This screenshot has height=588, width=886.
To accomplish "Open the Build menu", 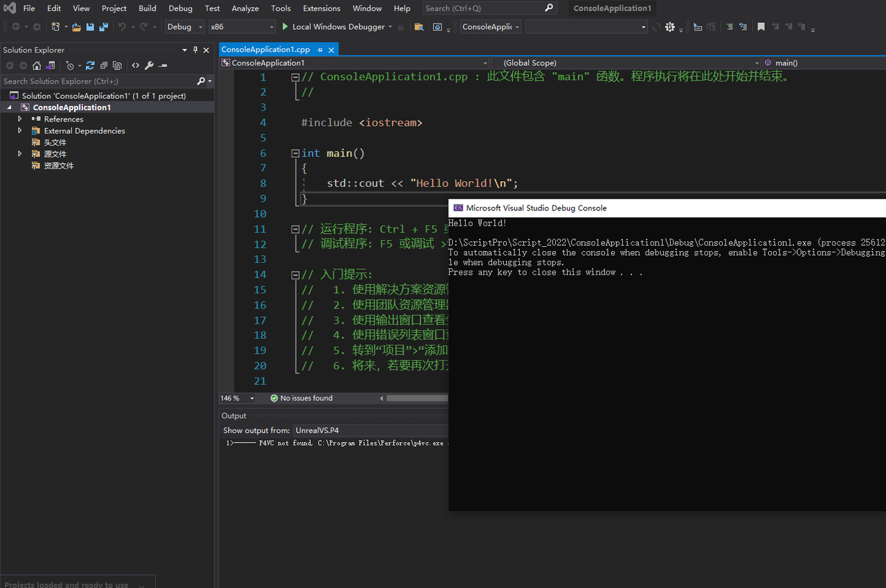I will tap(147, 8).
